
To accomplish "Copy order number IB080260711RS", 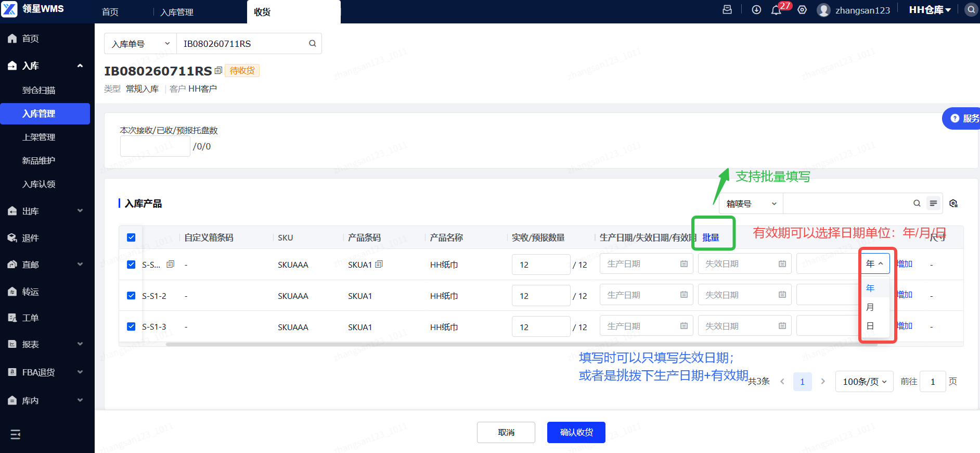I will pyautogui.click(x=218, y=71).
